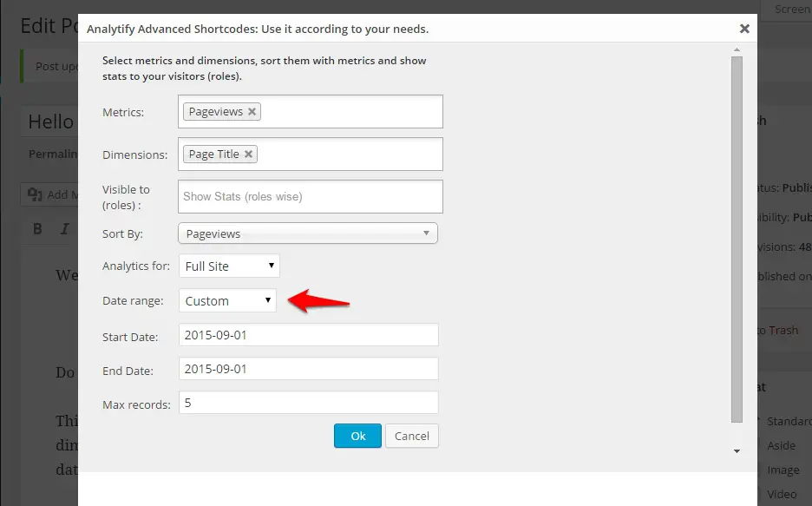Click the Visible to roles field
812x506 pixels.
[x=311, y=196]
